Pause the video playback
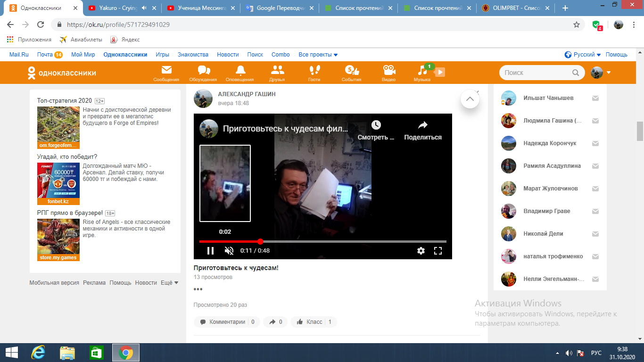This screenshot has width=644, height=362. click(210, 251)
